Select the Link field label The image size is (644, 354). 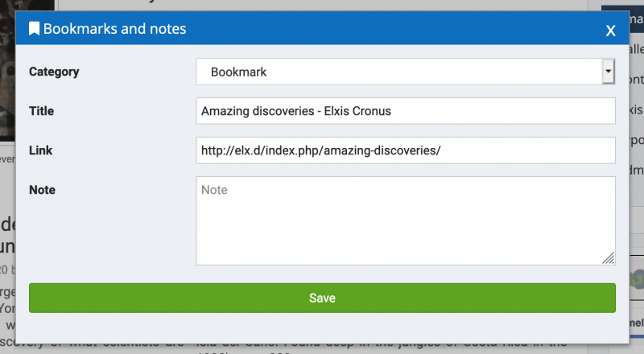pyautogui.click(x=41, y=150)
